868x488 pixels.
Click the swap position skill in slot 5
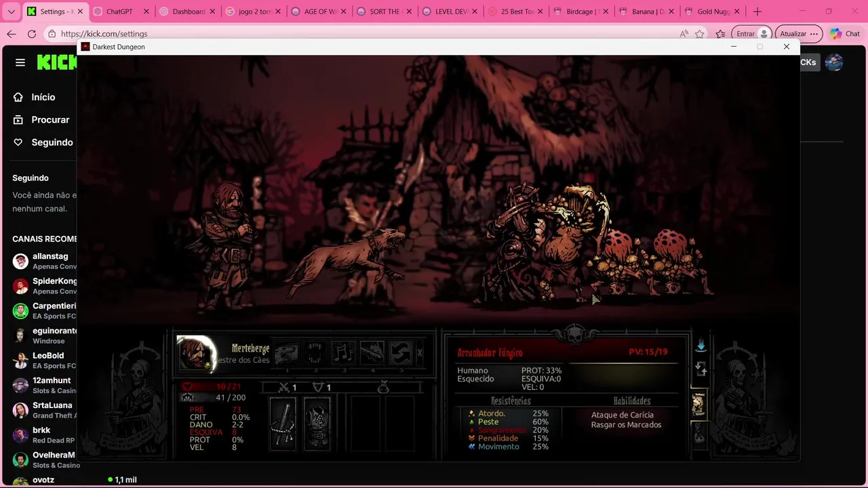pos(400,352)
